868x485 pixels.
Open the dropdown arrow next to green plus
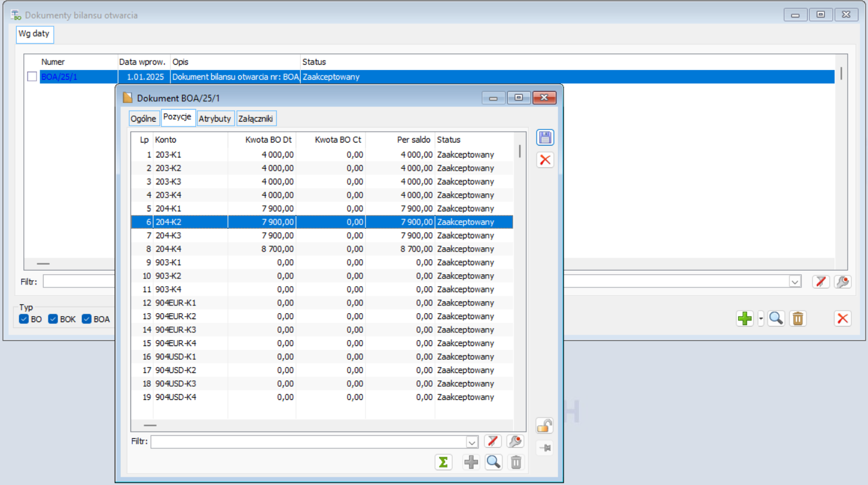click(761, 319)
